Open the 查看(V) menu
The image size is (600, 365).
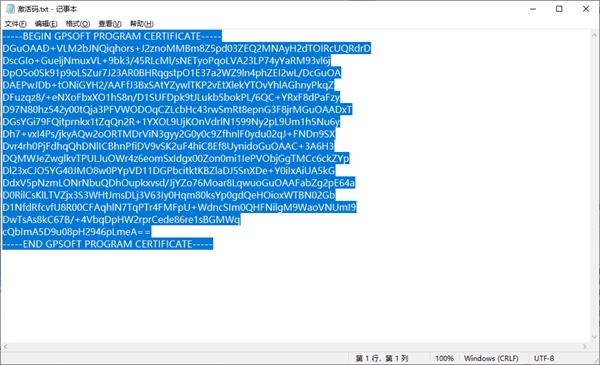pos(110,24)
